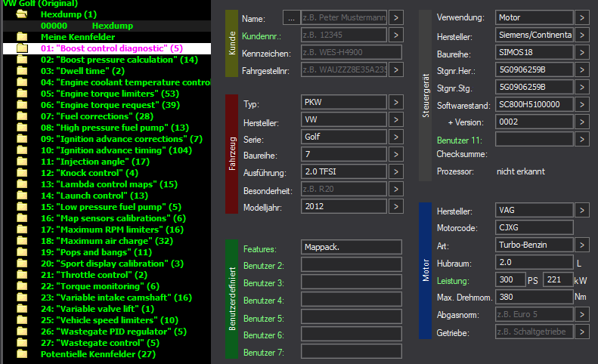Open the arrow beside Ausführung 2.0 TFSI

click(396, 171)
